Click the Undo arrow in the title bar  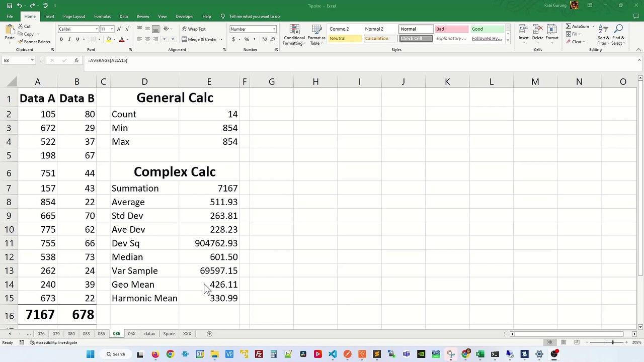tap(20, 6)
